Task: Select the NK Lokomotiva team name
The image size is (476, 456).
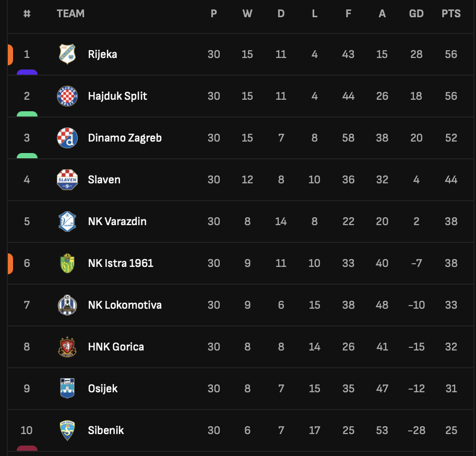Action: coord(125,305)
